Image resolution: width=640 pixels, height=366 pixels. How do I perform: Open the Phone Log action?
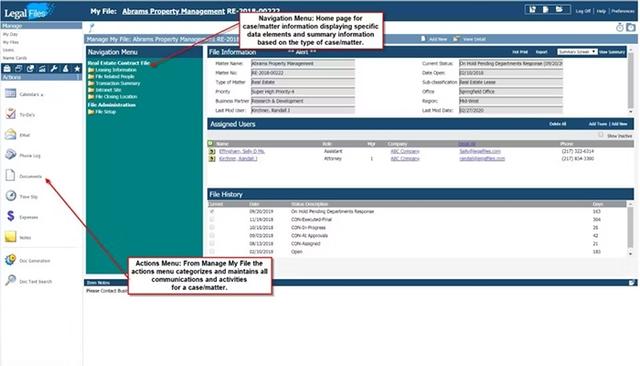pyautogui.click(x=23, y=155)
